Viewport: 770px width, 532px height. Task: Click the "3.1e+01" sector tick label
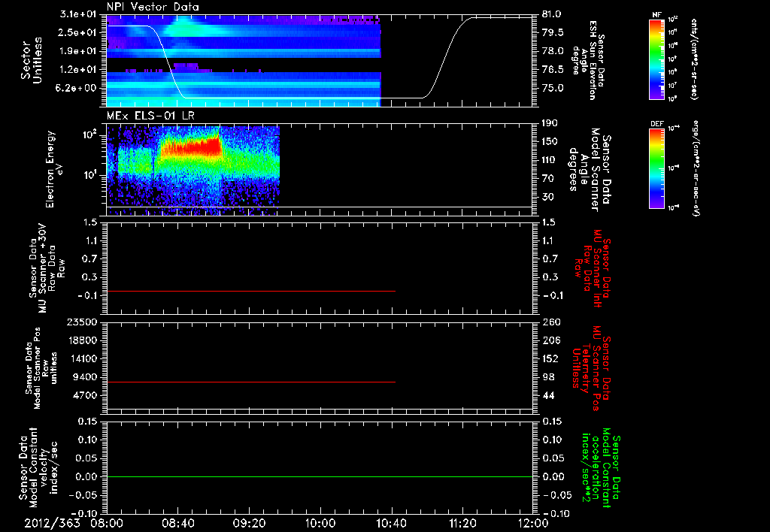click(x=78, y=14)
